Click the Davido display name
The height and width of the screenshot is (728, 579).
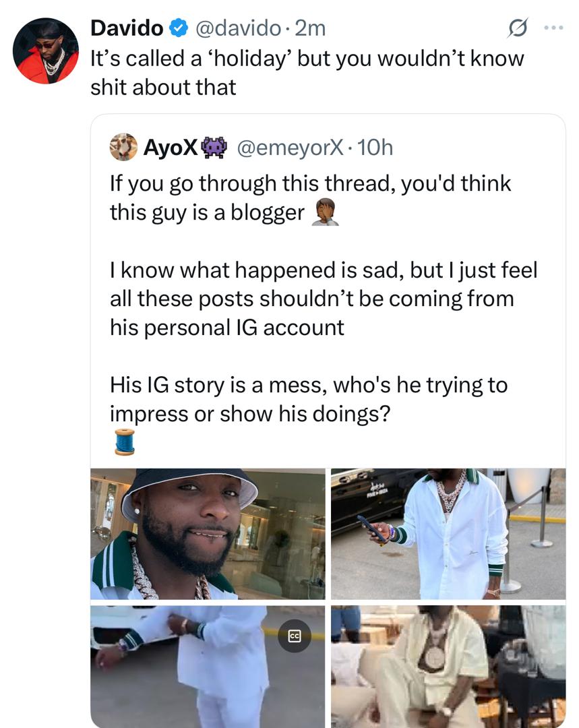click(126, 28)
